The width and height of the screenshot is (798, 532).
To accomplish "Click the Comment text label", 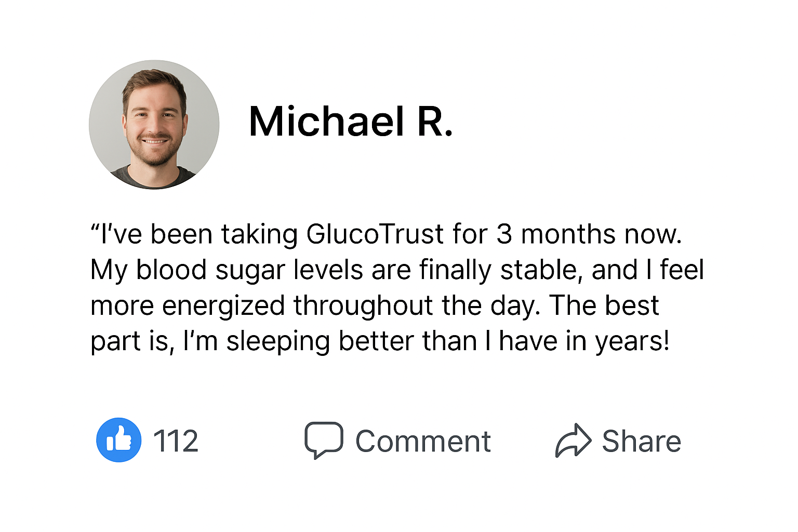I will pyautogui.click(x=423, y=442).
